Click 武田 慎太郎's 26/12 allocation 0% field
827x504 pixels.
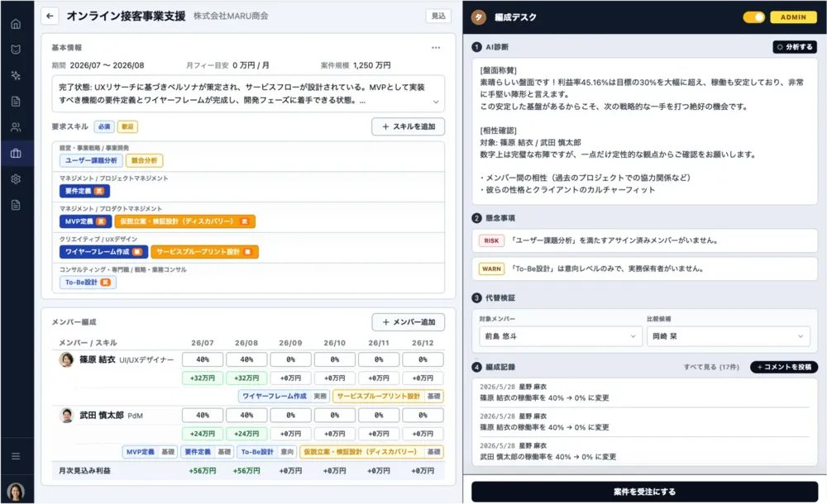pyautogui.click(x=423, y=416)
